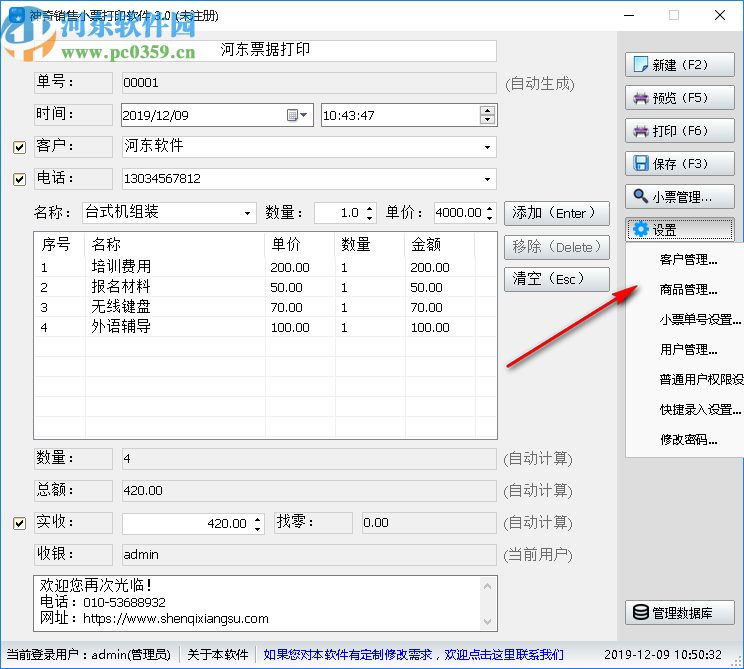This screenshot has height=669, width=744.
Task: Open the product name dropdown 台式机组装
Action: (247, 213)
